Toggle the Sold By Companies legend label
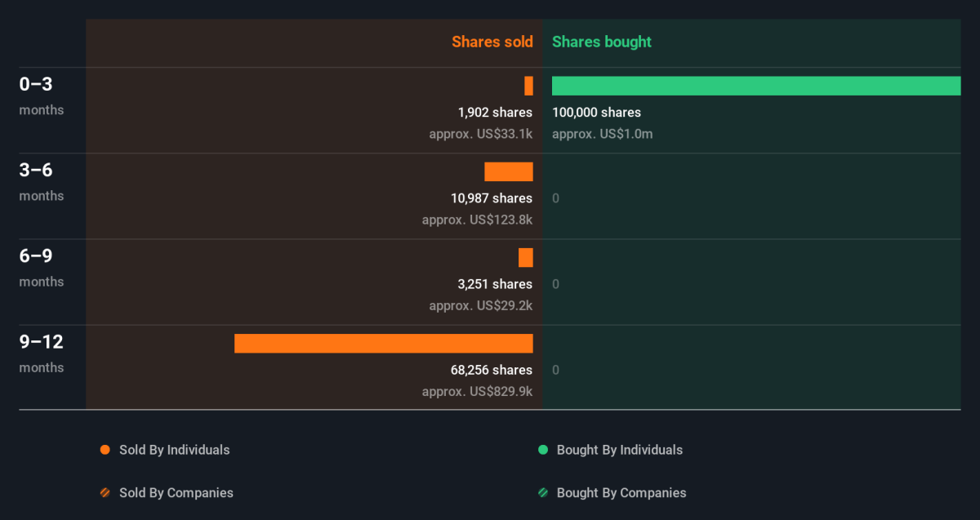This screenshot has height=520, width=980. click(x=176, y=493)
